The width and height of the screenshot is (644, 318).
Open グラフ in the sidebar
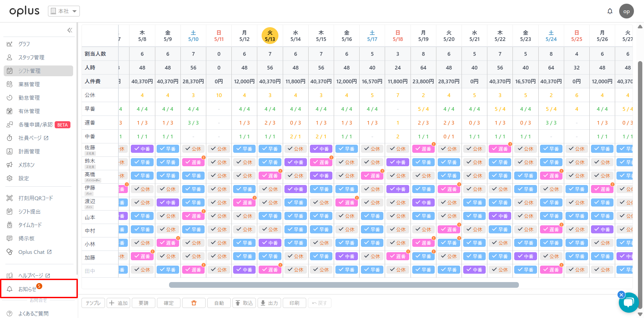[24, 44]
